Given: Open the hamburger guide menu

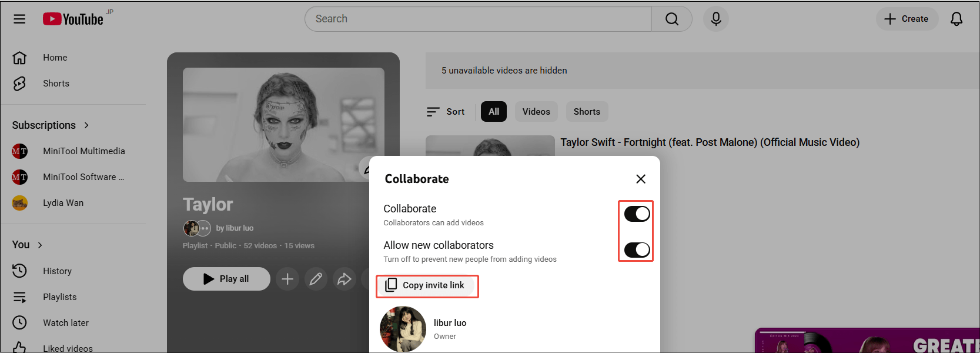Looking at the screenshot, I should coord(19,19).
